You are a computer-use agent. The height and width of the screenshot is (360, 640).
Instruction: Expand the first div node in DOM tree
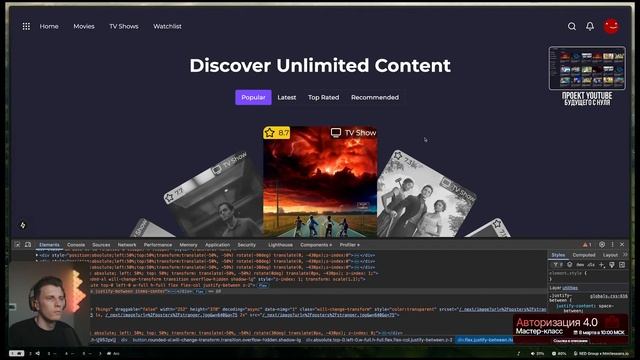tap(37, 256)
